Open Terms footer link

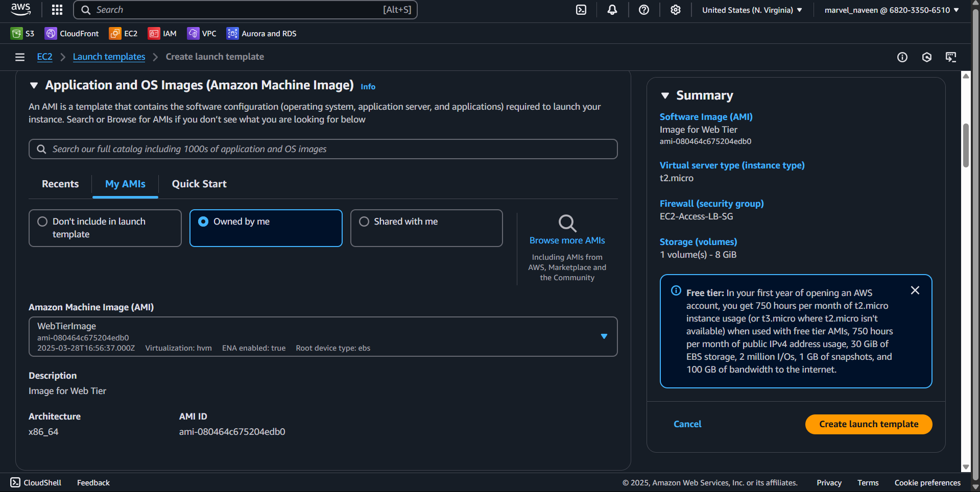[x=868, y=483]
